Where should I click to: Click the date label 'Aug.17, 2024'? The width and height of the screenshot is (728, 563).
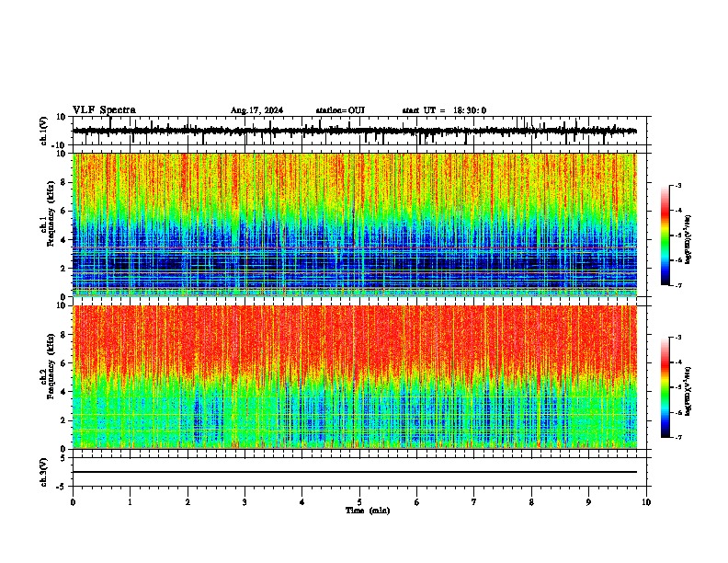pyautogui.click(x=256, y=110)
